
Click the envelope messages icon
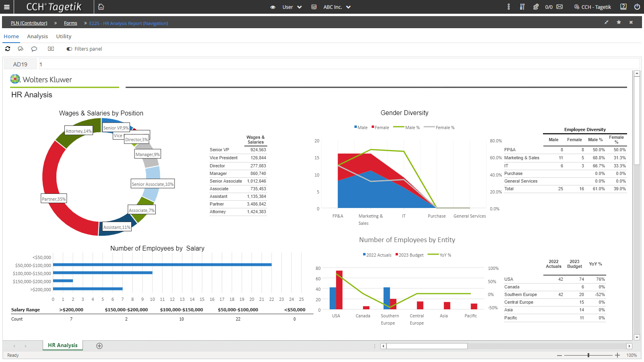[559, 7]
